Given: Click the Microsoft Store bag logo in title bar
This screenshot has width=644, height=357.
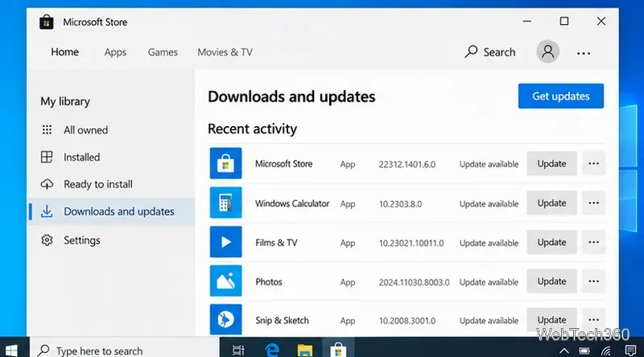Looking at the screenshot, I should pos(47,23).
